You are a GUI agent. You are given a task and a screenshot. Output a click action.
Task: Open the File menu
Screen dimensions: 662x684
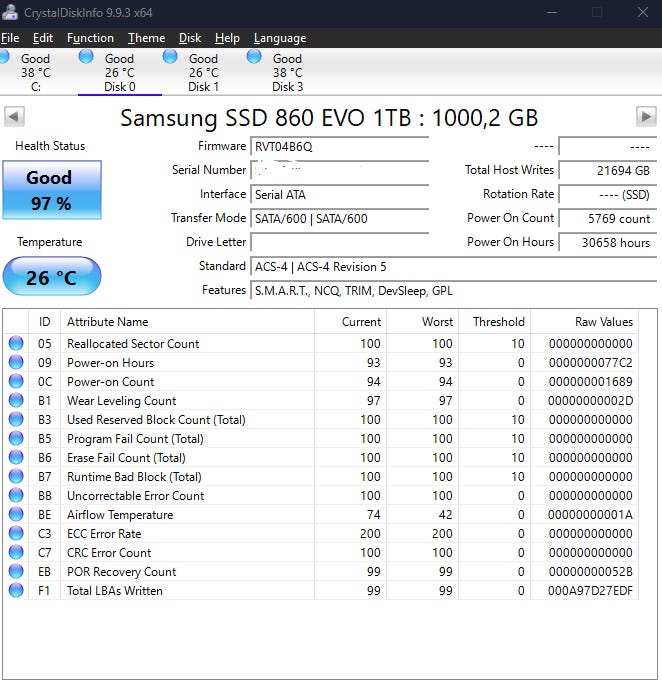click(10, 38)
